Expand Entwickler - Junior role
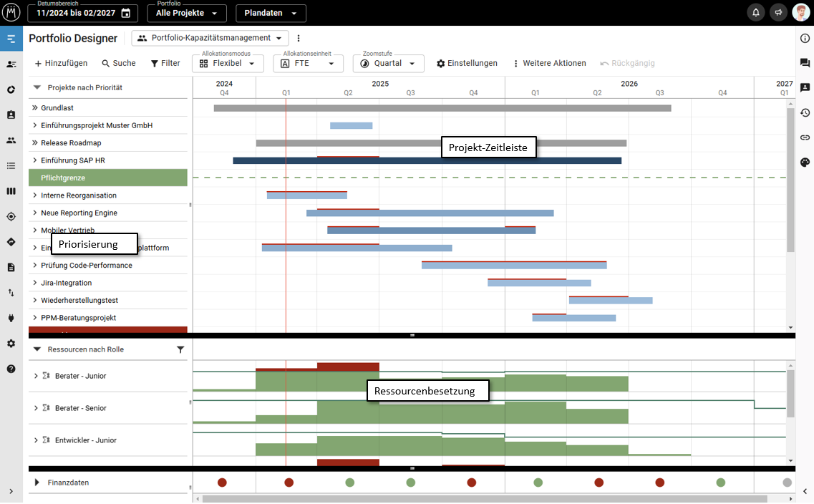This screenshot has width=814, height=504. click(x=35, y=441)
